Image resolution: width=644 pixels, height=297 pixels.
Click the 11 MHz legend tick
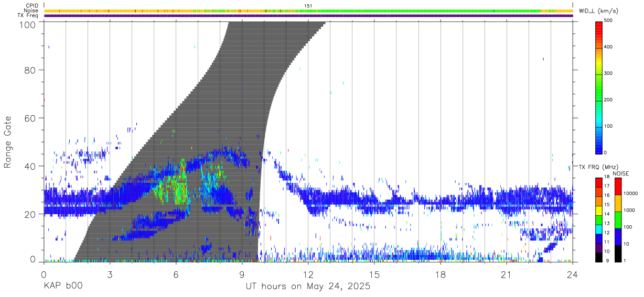click(x=608, y=243)
